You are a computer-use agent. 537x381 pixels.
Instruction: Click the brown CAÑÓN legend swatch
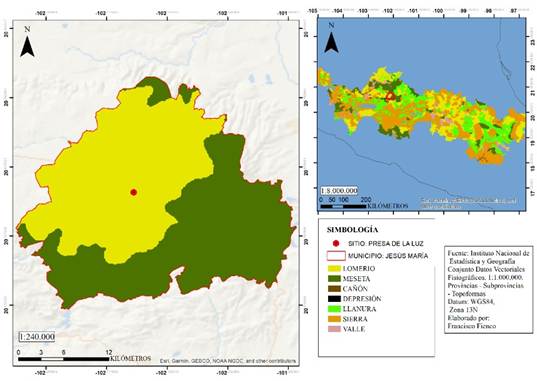(x=334, y=289)
